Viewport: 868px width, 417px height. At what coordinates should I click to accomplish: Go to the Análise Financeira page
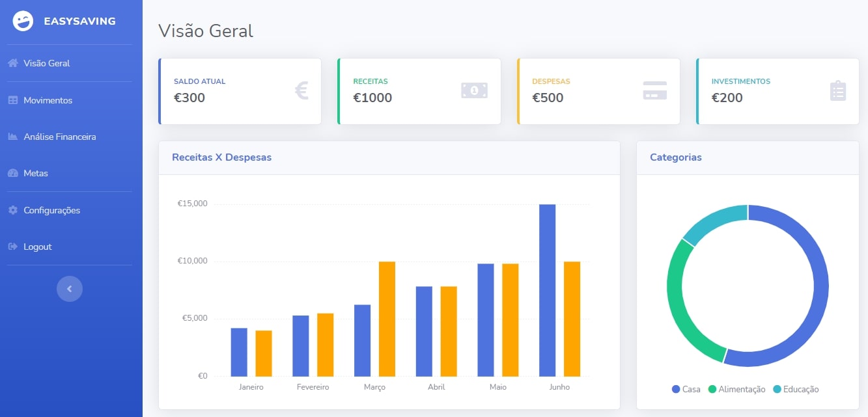pos(59,137)
